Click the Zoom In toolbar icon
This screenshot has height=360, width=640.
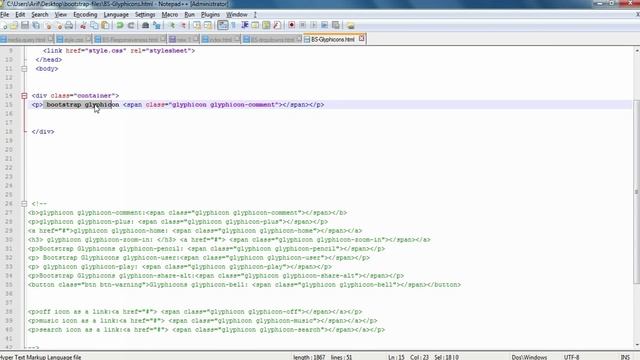click(x=172, y=26)
